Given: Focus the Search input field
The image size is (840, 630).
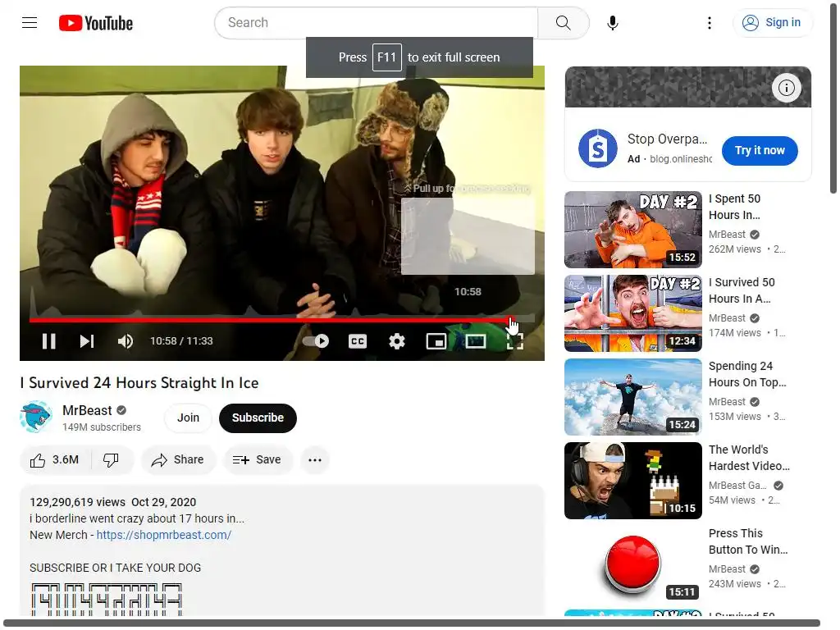Looking at the screenshot, I should click(x=377, y=22).
